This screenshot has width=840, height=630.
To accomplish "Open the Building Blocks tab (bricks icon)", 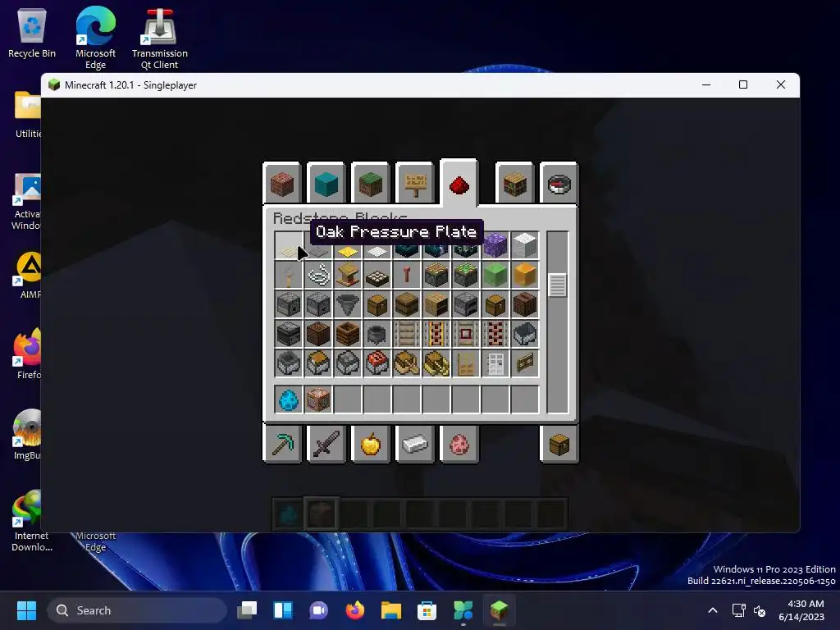I will click(282, 184).
